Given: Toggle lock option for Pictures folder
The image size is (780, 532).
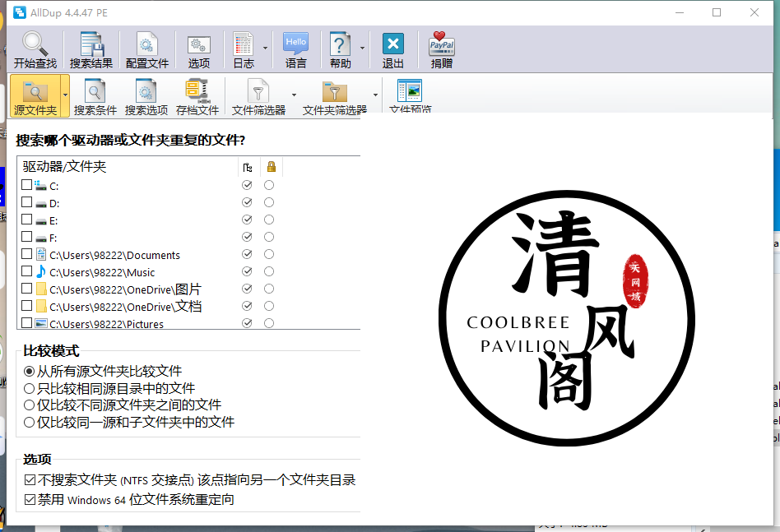Looking at the screenshot, I should coord(269,322).
